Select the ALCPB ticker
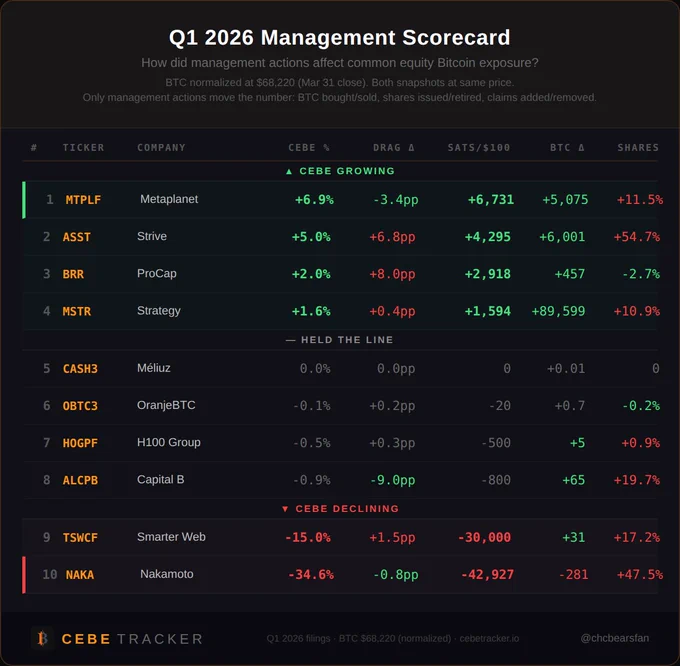The image size is (680, 666). (80, 480)
